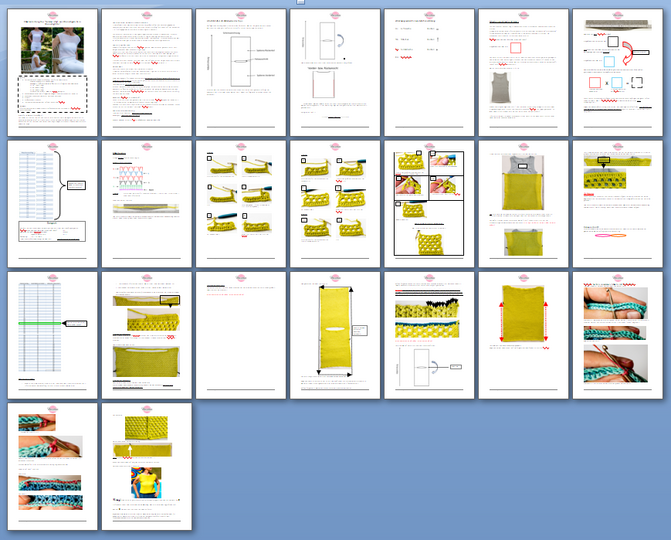671x540 pixels.
Task: Open the bordered grid of yellow crochet photos
Action: pyautogui.click(x=428, y=202)
